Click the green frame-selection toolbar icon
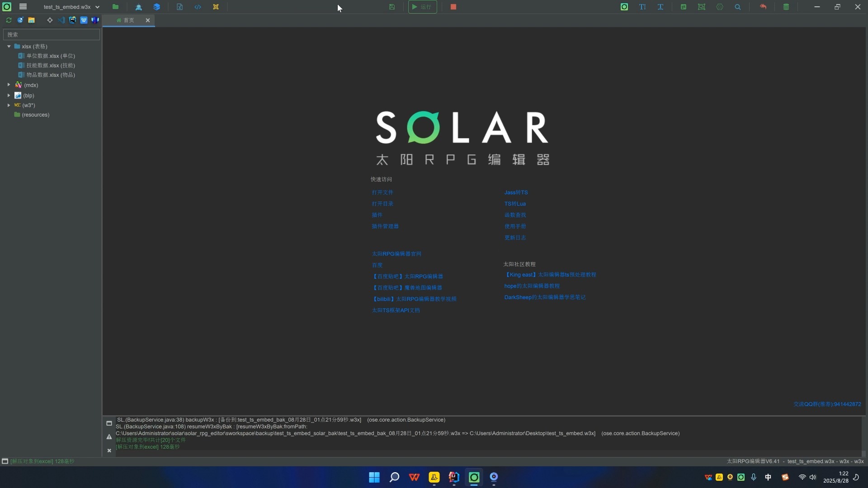This screenshot has width=868, height=488. coord(702,7)
